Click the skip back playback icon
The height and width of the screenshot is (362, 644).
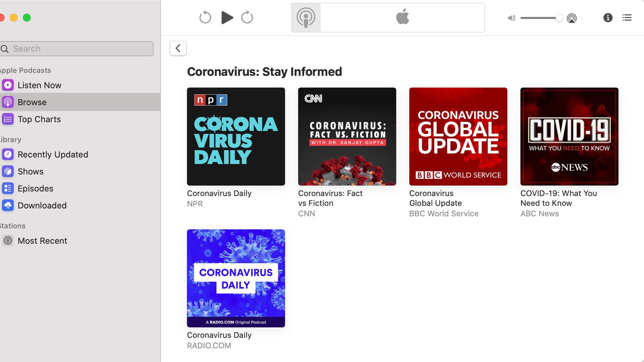tap(205, 17)
